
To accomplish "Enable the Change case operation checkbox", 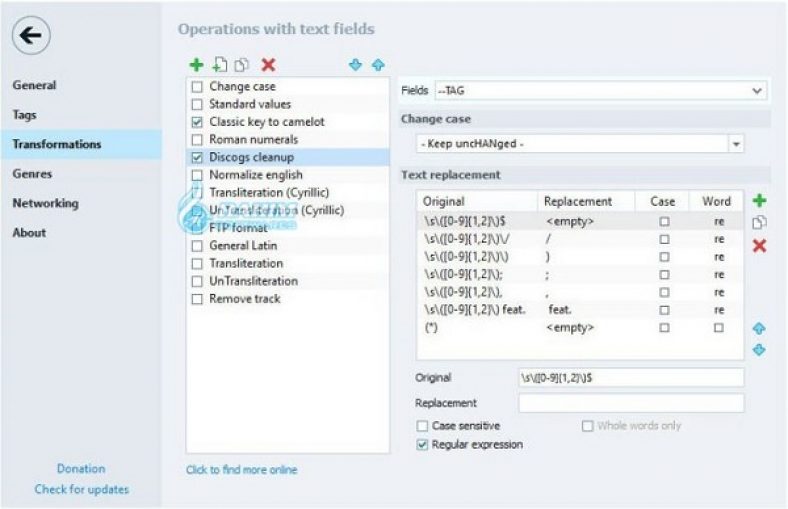I will click(197, 87).
